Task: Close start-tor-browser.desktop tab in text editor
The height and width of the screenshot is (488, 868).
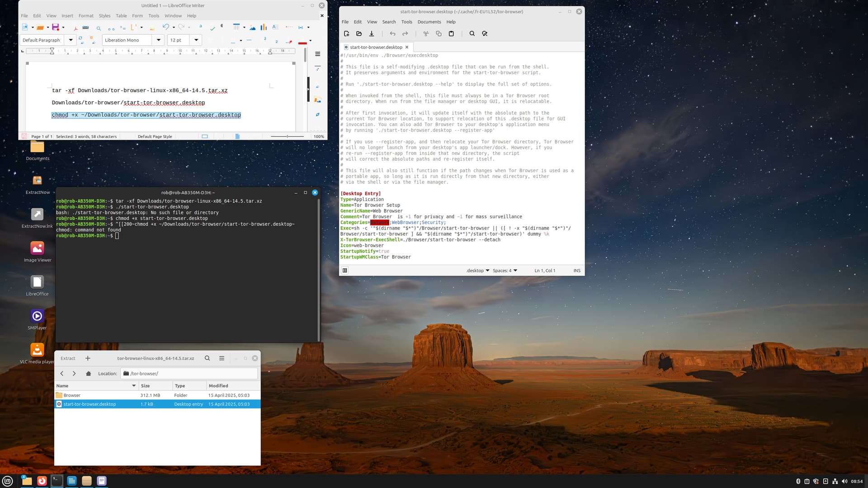Action: coord(407,47)
